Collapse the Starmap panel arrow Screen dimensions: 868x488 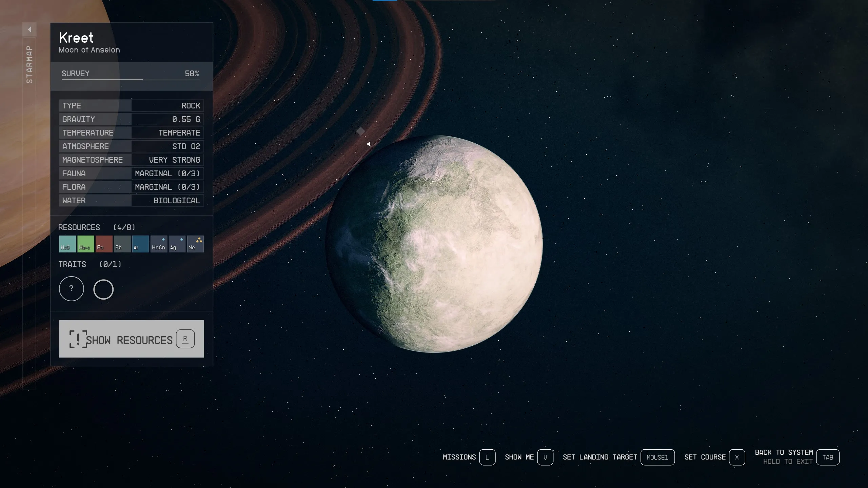pyautogui.click(x=29, y=29)
